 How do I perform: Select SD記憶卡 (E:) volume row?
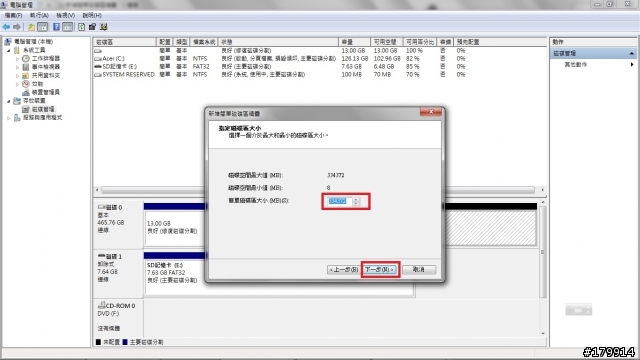pyautogui.click(x=281, y=67)
